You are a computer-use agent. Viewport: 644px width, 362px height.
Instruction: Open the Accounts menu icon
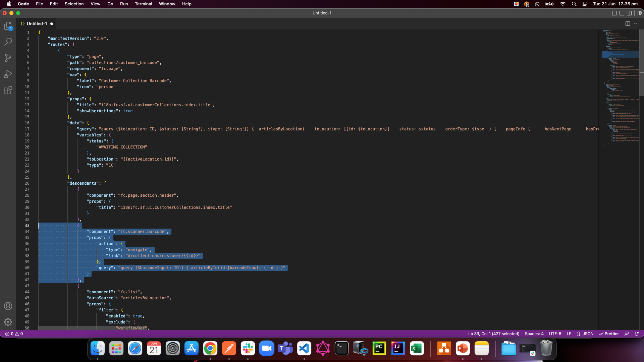[x=8, y=306]
